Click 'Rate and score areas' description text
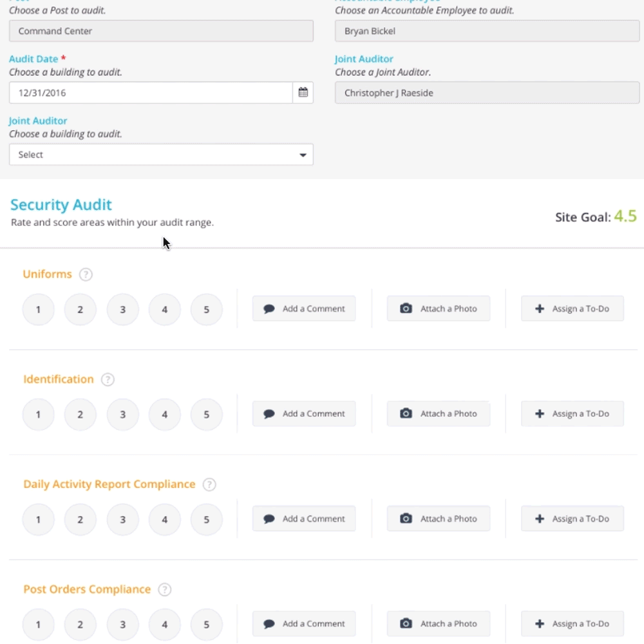The height and width of the screenshot is (644, 644). click(x=112, y=223)
